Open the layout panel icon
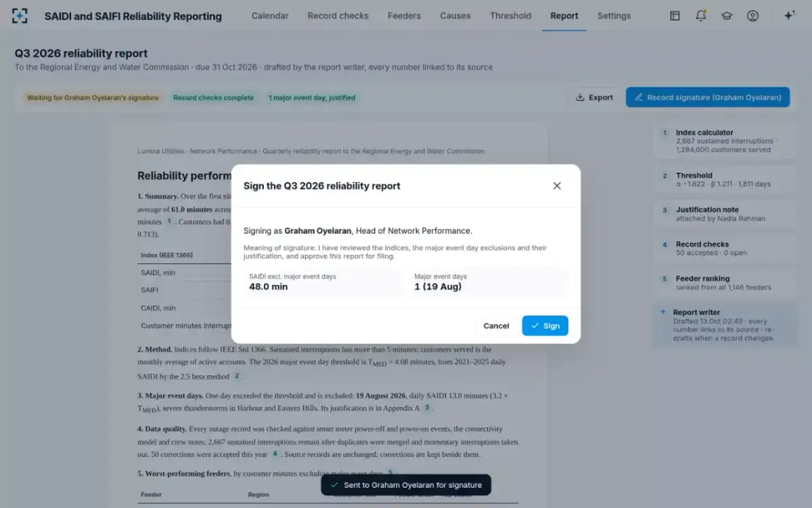 click(x=675, y=16)
